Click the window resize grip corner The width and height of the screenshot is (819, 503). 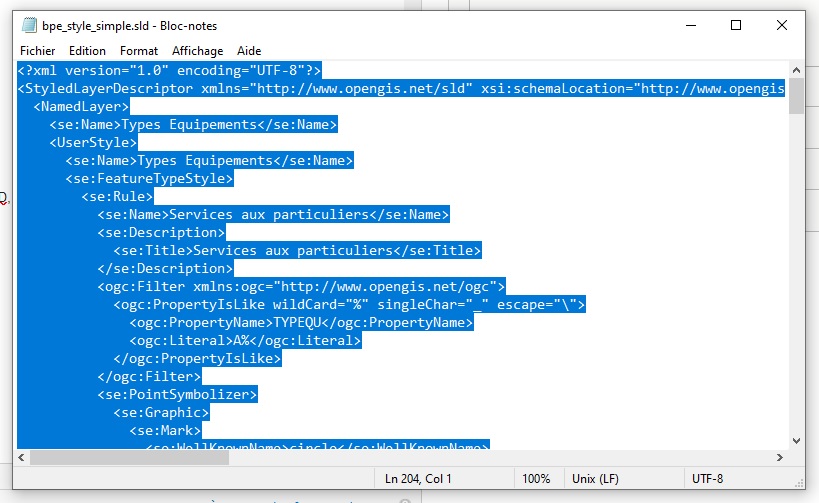click(x=799, y=484)
